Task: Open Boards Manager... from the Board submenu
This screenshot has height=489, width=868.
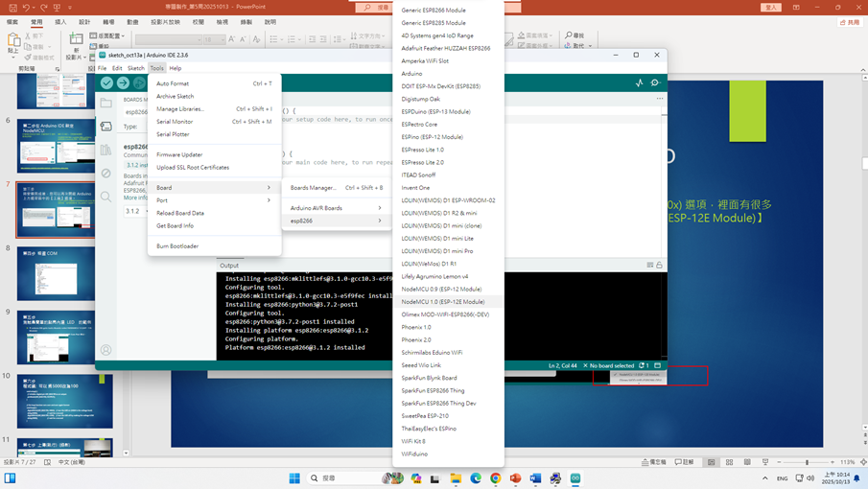Action: coord(314,188)
